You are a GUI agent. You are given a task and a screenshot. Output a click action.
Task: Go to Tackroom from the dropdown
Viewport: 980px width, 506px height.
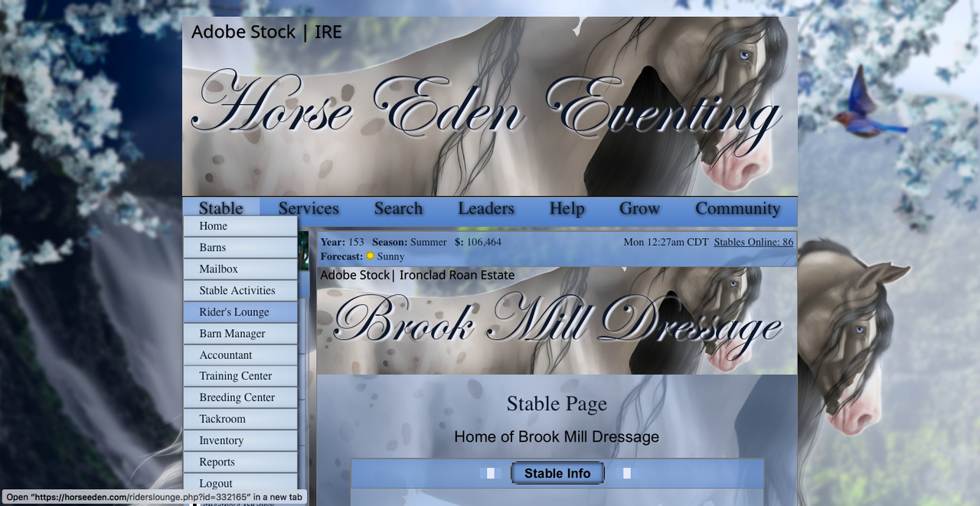point(240,419)
